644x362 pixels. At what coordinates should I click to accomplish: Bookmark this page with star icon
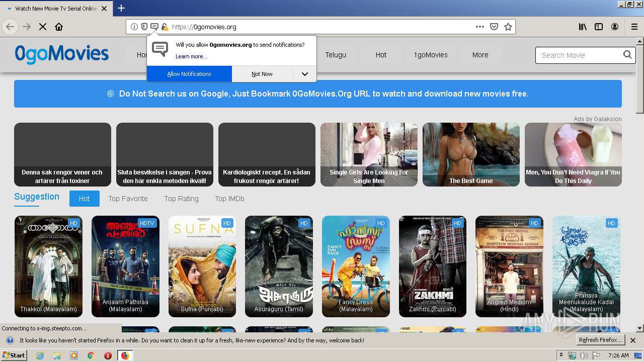(508, 27)
